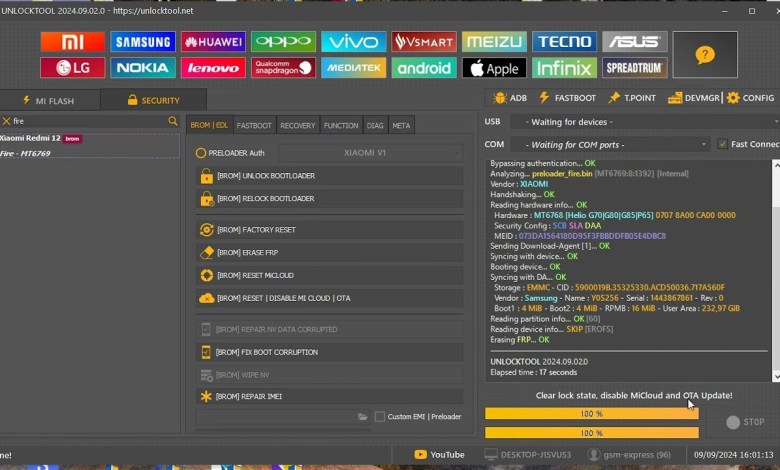Viewport: 780px width, 470px height.
Task: Click the [BROM] ERASE FRP button
Action: click(330, 253)
